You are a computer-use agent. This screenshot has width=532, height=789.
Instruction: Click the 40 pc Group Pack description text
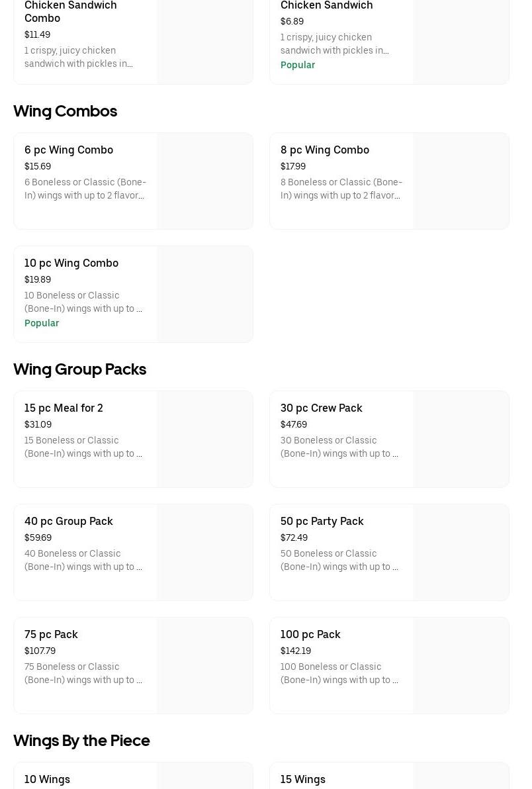click(x=83, y=560)
